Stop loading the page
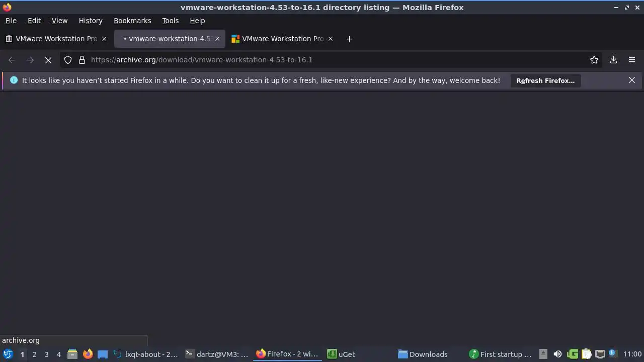Screen dimensions: 644x362 (48, 60)
